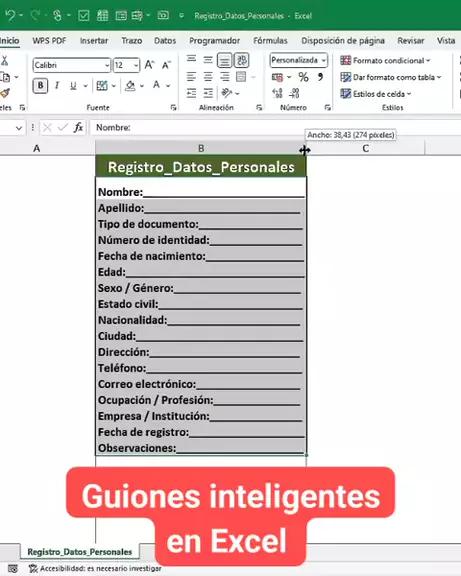
Task: Open Formato condicional menu
Action: click(385, 60)
